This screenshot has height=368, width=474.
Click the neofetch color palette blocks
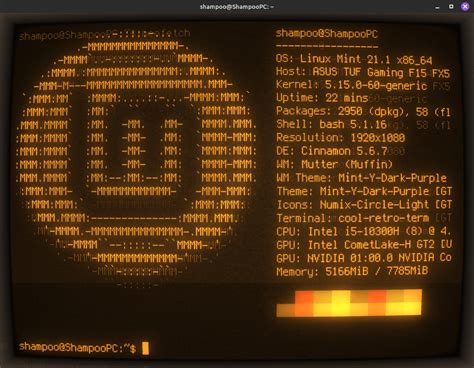pos(349,303)
